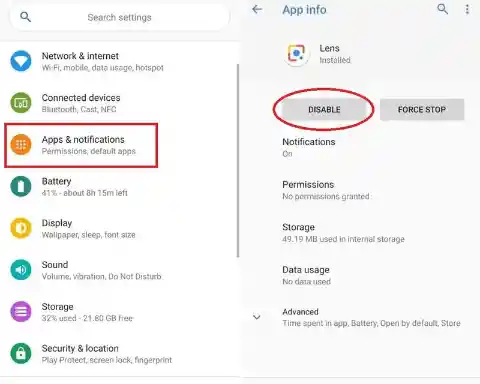Open Network & internet settings

pos(120,61)
